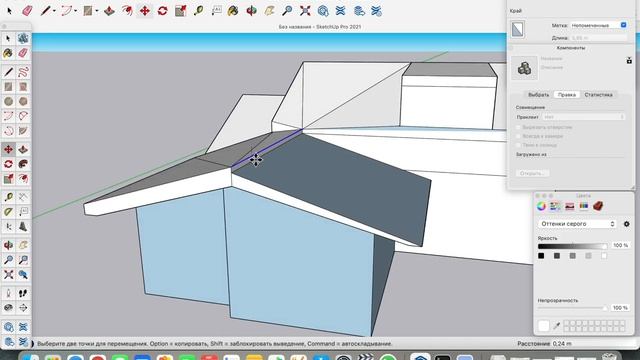
Task: Open the color sliders tab in Цвета panel
Action: tap(555, 206)
